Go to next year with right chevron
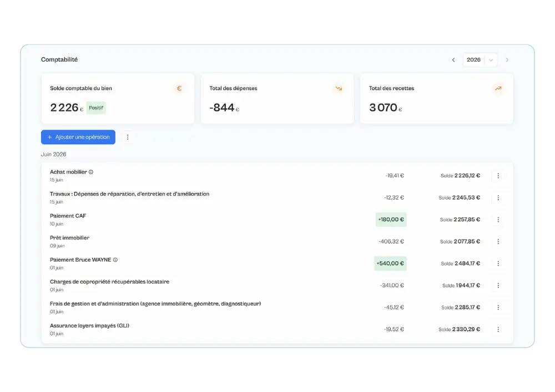 click(507, 60)
